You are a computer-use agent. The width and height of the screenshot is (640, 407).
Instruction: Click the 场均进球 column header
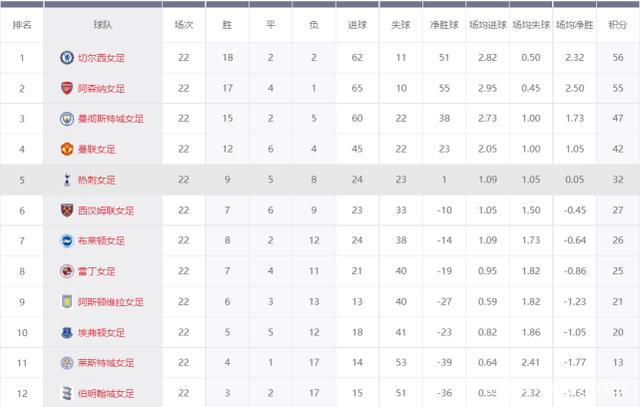tap(487, 24)
